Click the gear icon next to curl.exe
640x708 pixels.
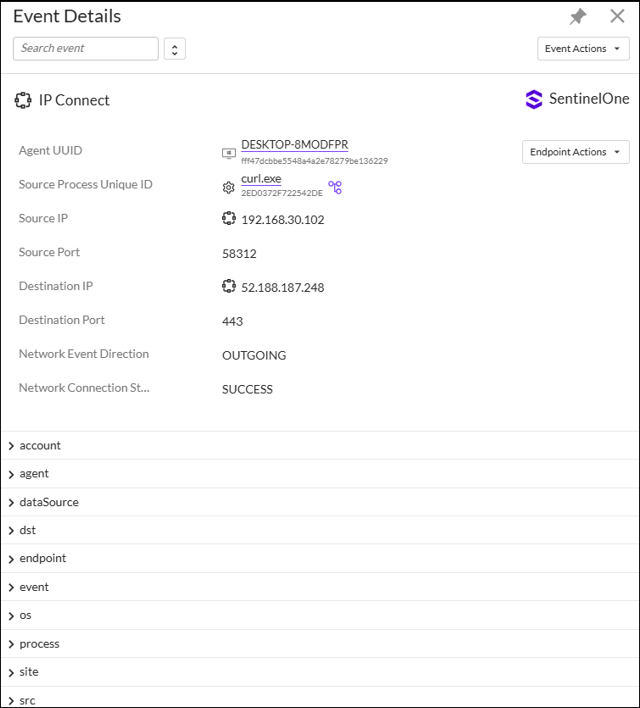coord(229,187)
